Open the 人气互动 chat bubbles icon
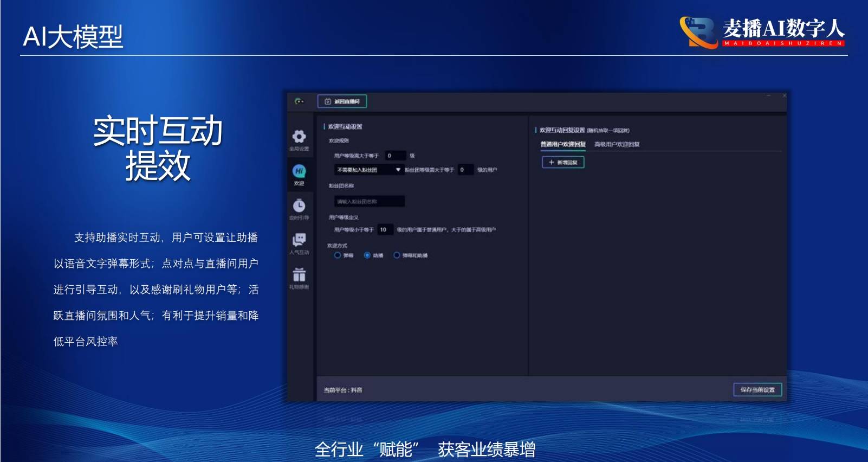This screenshot has width=868, height=462. coord(299,240)
